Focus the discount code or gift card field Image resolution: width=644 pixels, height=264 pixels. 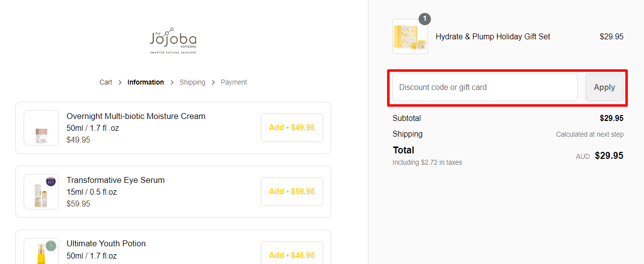(485, 88)
